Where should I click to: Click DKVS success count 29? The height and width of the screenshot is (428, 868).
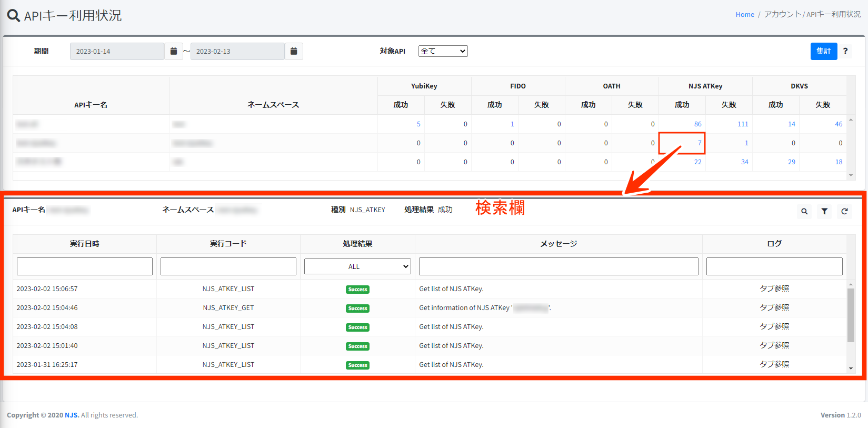[x=792, y=162]
